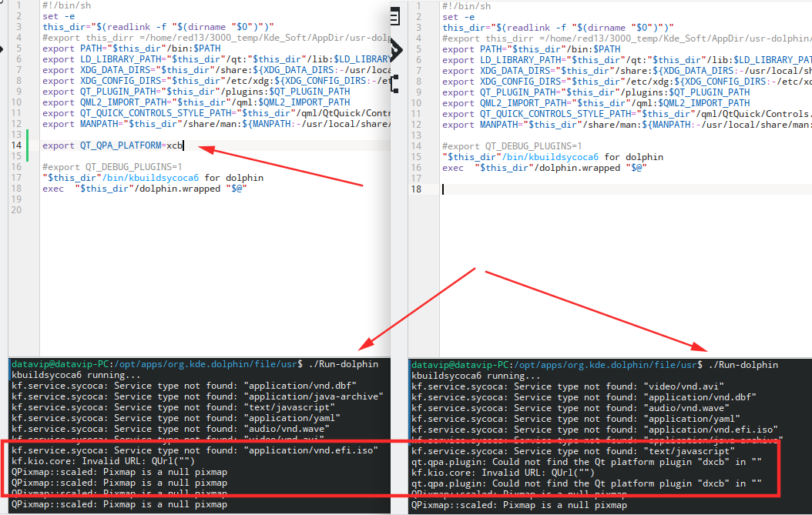Click 'export XDG_CONFIG_DIRS' line in left editor
Image resolution: width=812 pixels, height=515 pixels.
click(216, 81)
